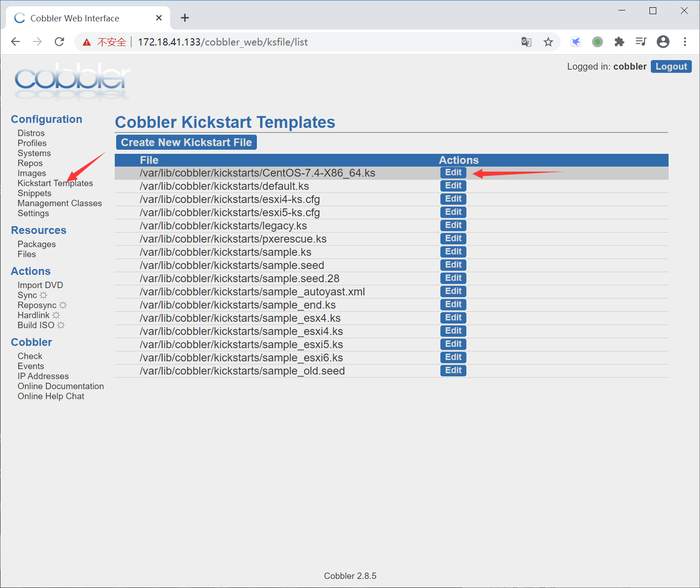
Task: Edit pxerescue.ks kickstart
Action: click(453, 238)
